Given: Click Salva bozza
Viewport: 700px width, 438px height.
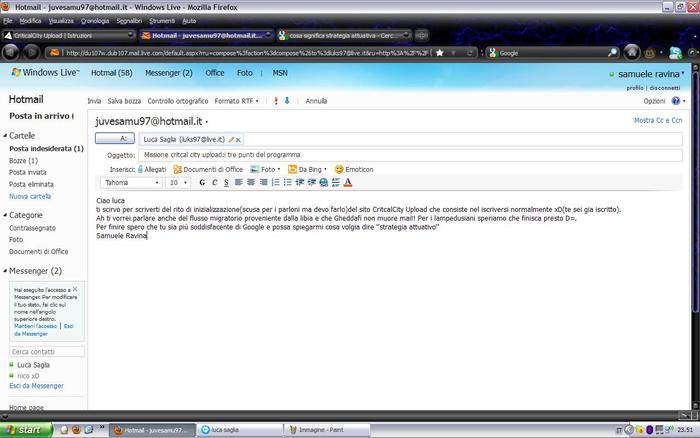Looking at the screenshot, I should click(x=124, y=101).
